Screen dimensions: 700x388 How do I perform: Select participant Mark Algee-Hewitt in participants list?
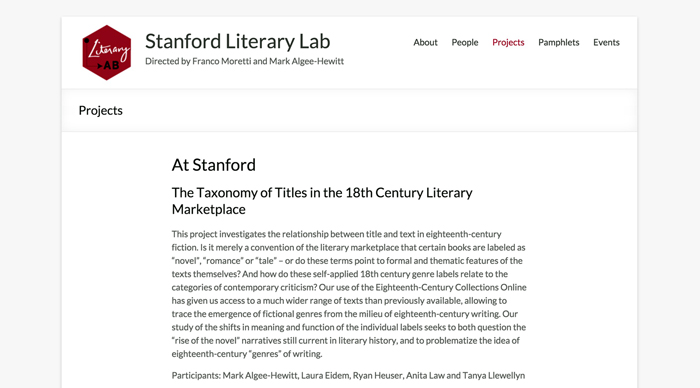(x=260, y=375)
